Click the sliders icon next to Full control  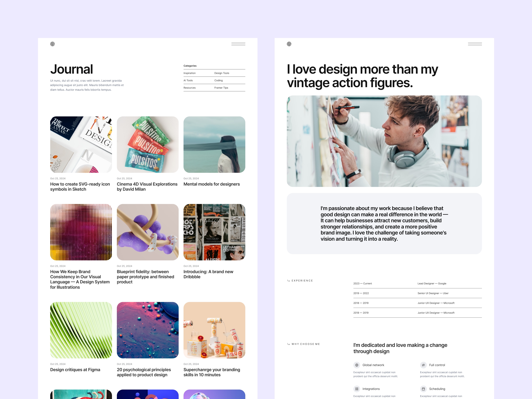(x=423, y=365)
